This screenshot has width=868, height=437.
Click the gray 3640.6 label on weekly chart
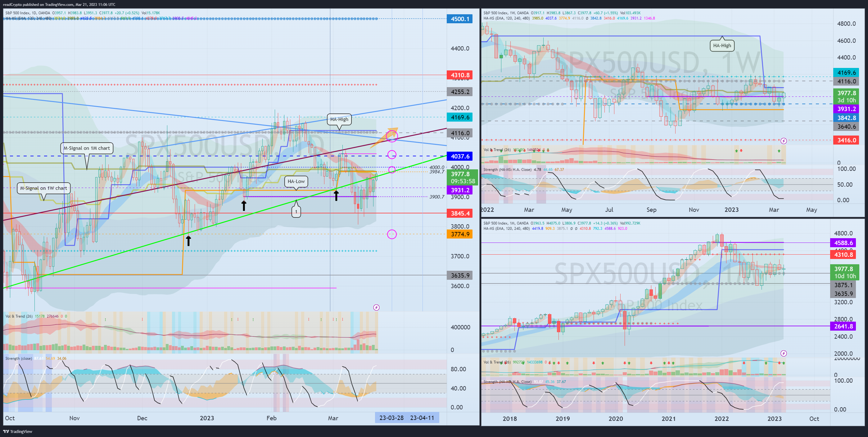click(847, 127)
